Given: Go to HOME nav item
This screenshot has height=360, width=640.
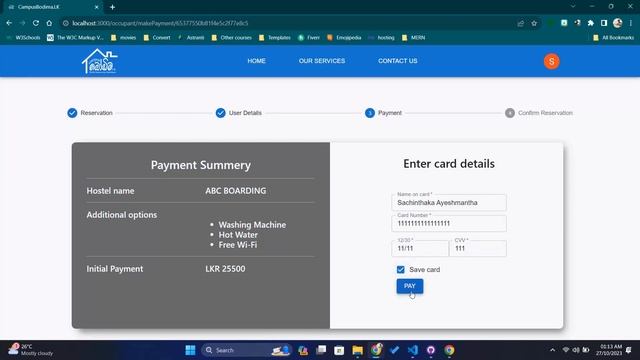Looking at the screenshot, I should click(256, 61).
